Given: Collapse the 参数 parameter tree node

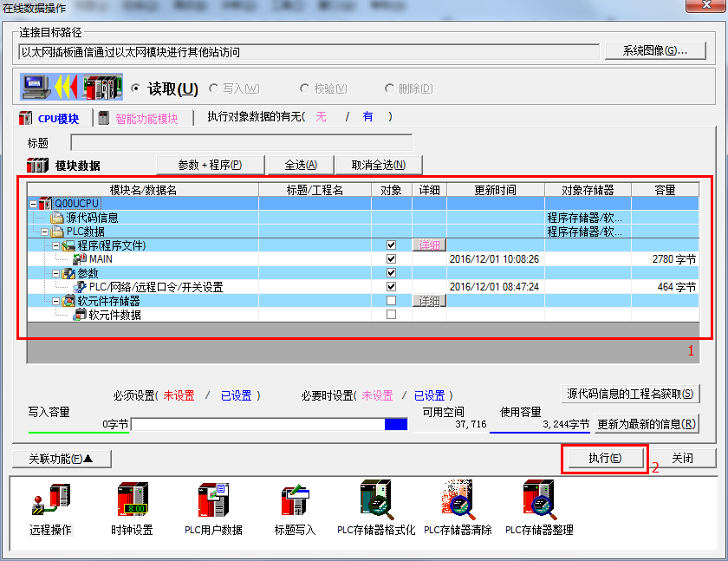Looking at the screenshot, I should [x=54, y=272].
